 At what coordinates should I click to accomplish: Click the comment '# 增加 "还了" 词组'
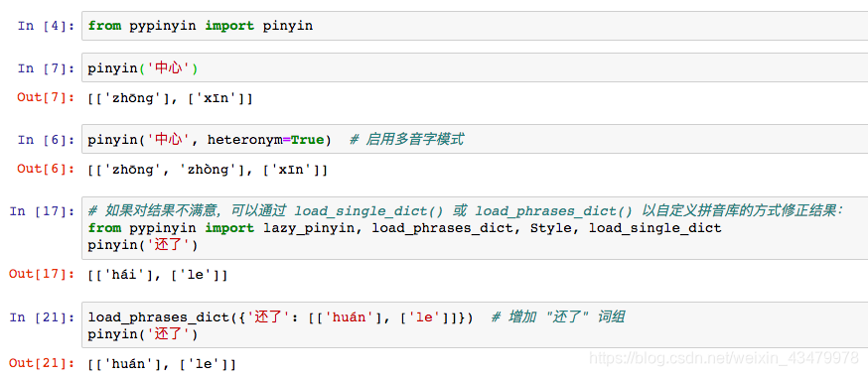point(558,317)
